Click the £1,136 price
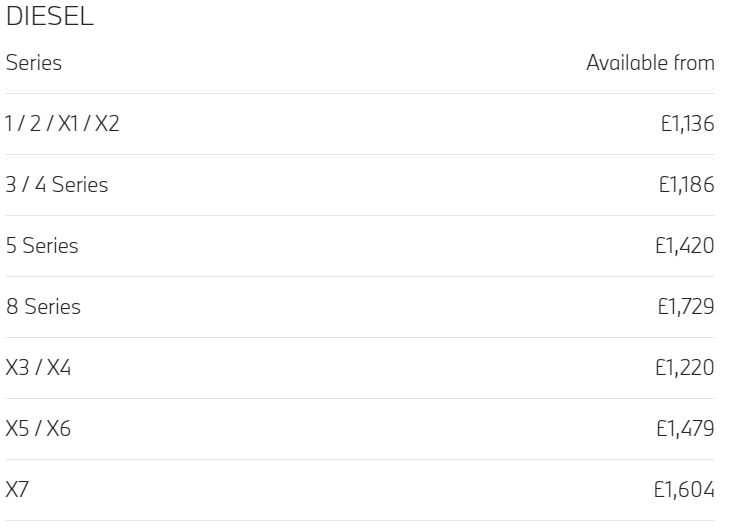Viewport: 743px width, 530px height. 688,124
